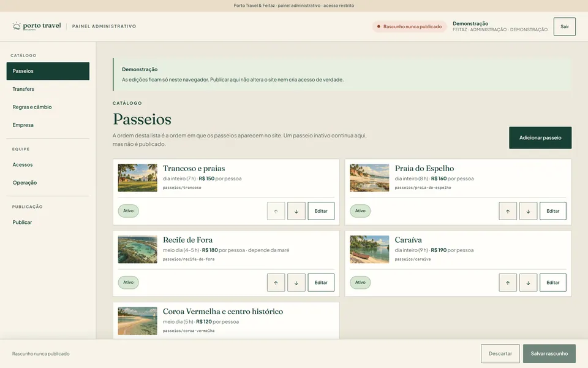Toggle Ativo status on Trancoso card
The image size is (588, 368).
click(x=128, y=211)
